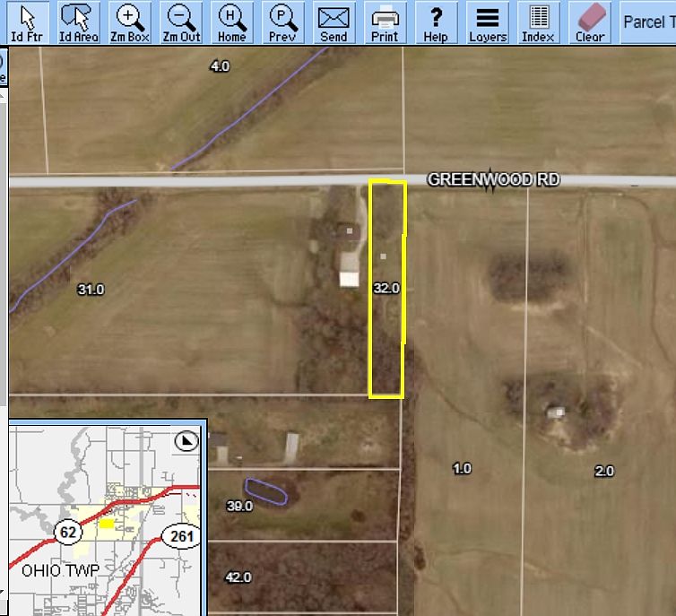Click parcel label 32.0
This screenshot has width=676, height=616.
tap(386, 288)
